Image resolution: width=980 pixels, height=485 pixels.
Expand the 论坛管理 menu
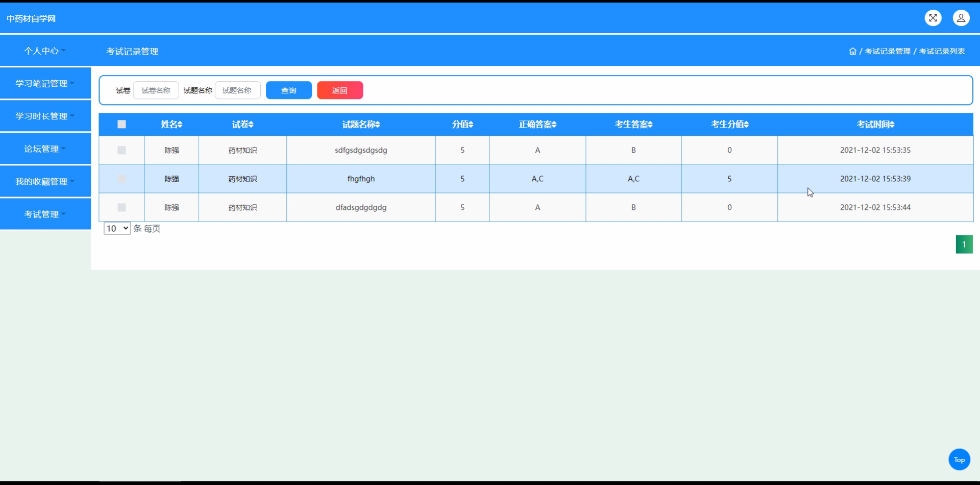45,149
